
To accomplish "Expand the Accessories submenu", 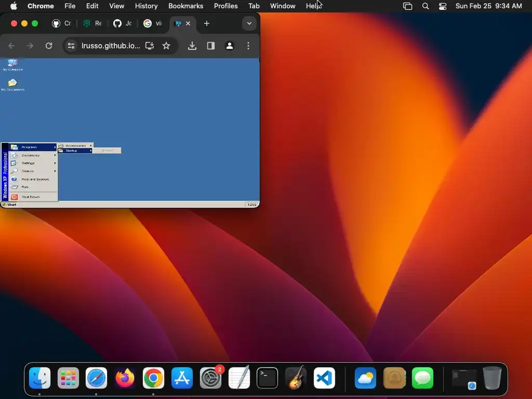I will pos(75,145).
